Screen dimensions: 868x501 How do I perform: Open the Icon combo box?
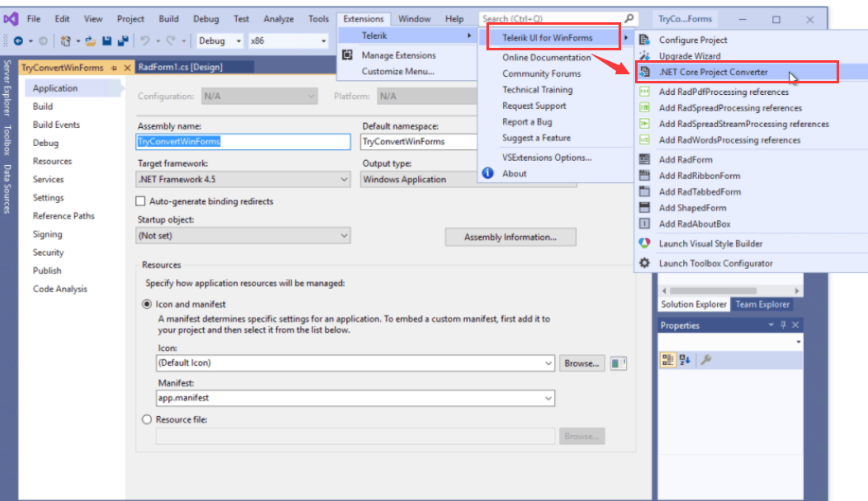[x=355, y=363]
